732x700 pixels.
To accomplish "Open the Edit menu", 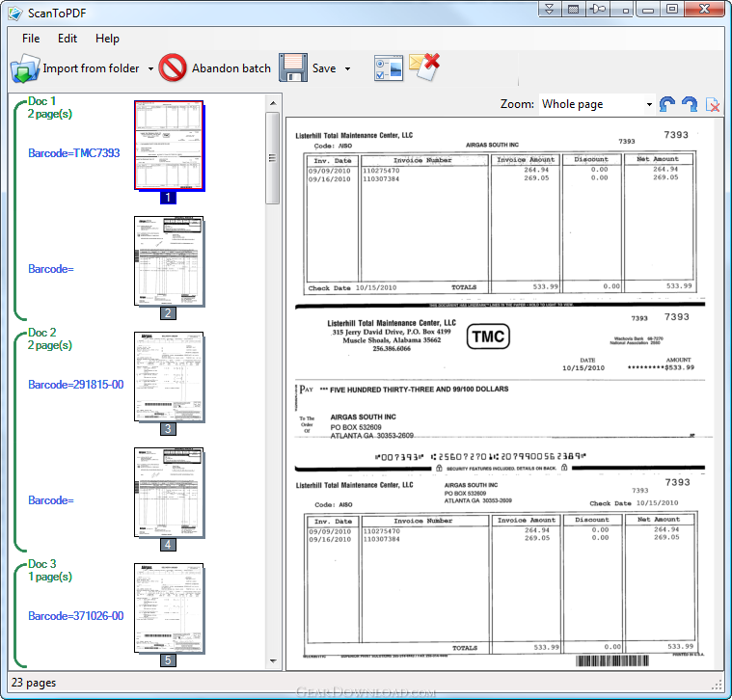I will (x=68, y=39).
